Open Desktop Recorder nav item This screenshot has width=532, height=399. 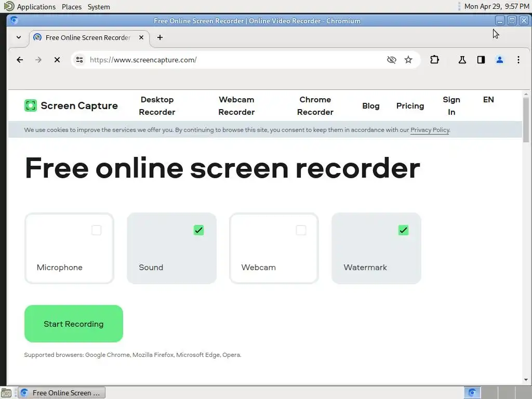[x=157, y=106]
